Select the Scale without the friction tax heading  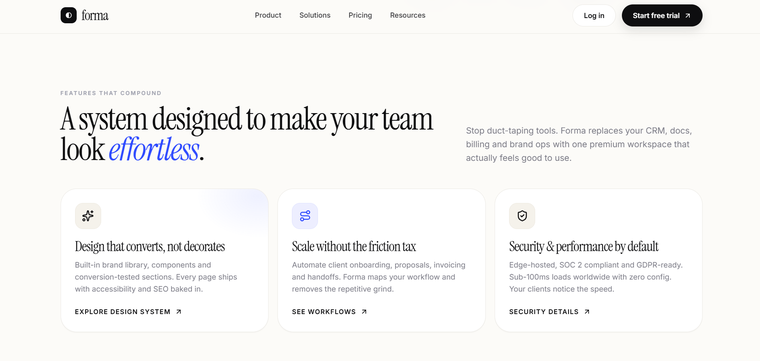[354, 247]
